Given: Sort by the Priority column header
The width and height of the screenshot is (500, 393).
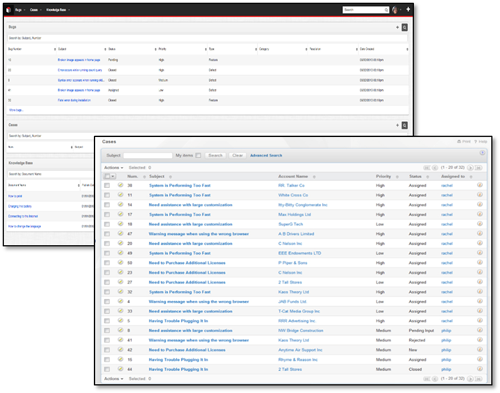Looking at the screenshot, I should pyautogui.click(x=383, y=176).
